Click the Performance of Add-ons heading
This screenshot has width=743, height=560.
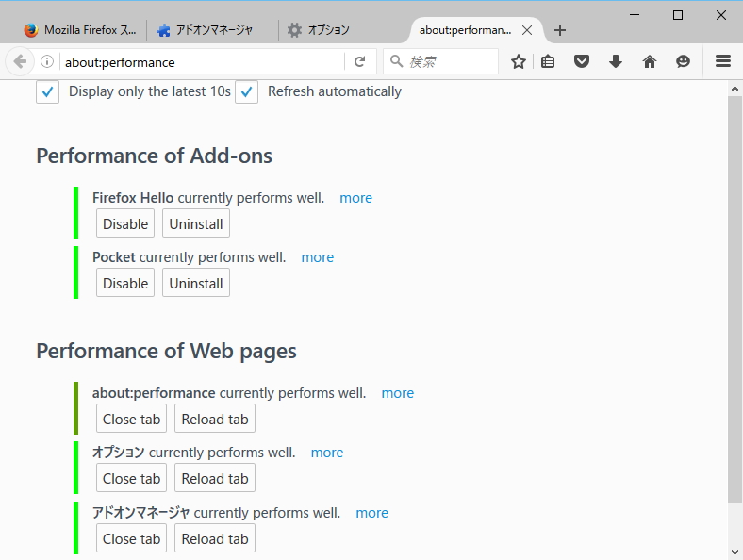click(154, 156)
